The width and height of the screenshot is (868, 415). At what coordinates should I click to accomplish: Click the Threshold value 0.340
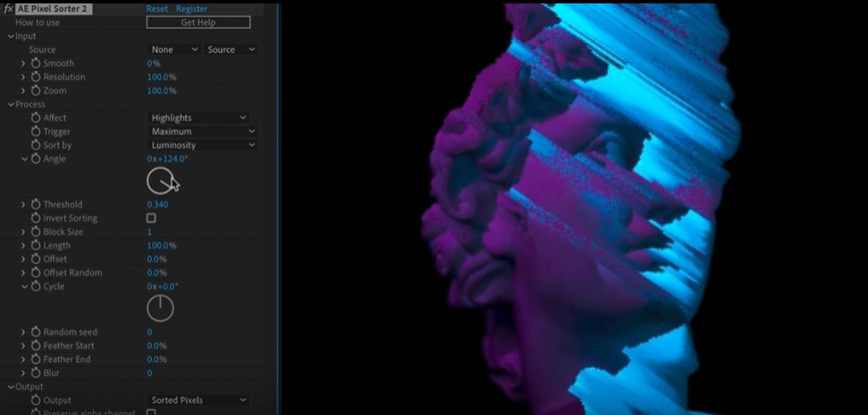point(157,205)
